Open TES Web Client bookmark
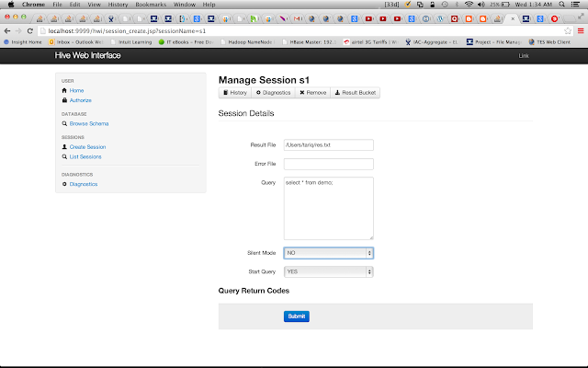The height and width of the screenshot is (368, 588). 549,42
